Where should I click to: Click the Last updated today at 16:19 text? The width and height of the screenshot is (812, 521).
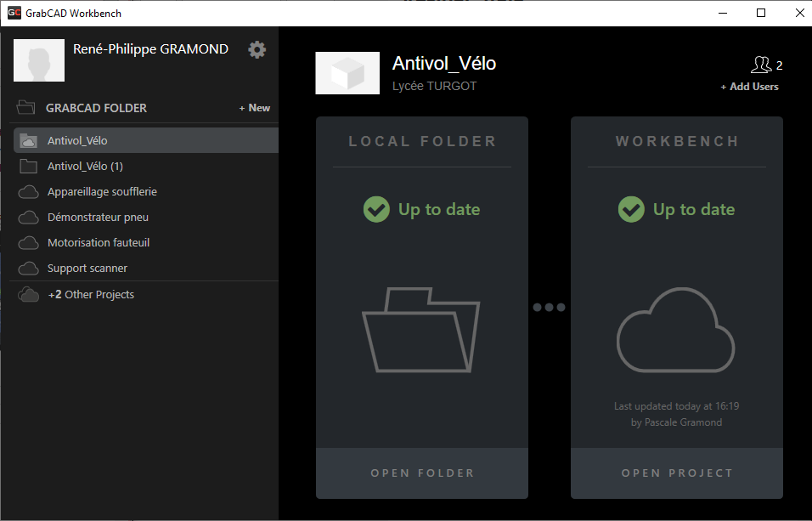[676, 406]
